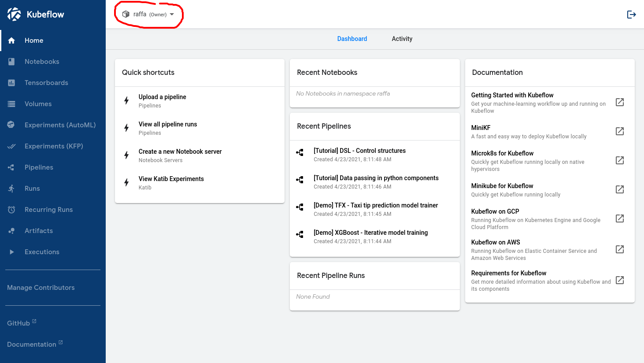Open Notebooks from the sidebar
The image size is (644, 363).
pos(53,62)
